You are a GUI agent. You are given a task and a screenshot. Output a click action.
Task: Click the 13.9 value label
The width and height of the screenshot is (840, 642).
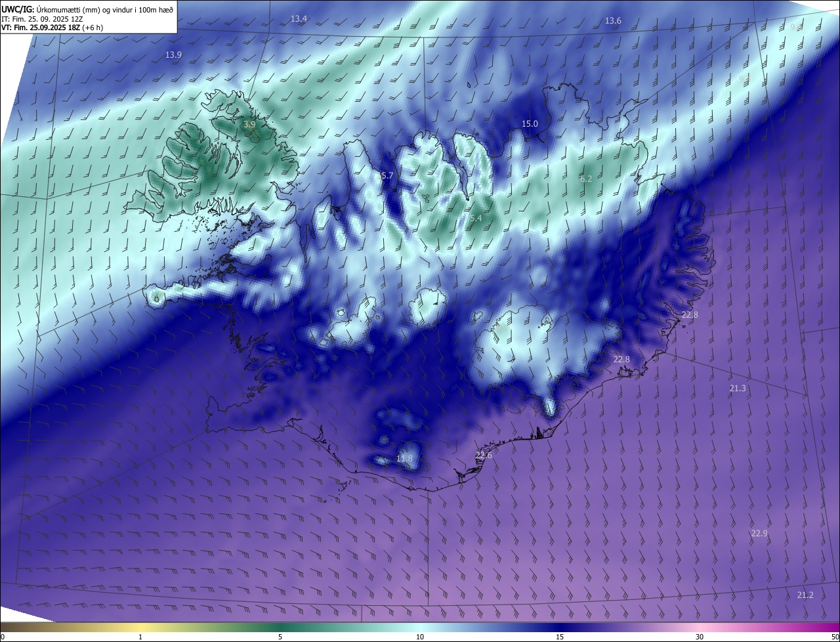click(x=173, y=55)
